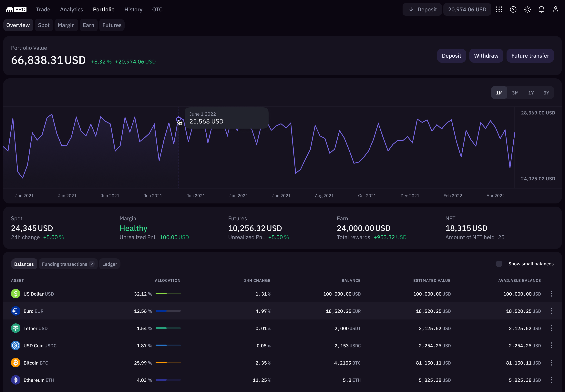Go to the Trade menu
The image size is (565, 392).
point(43,10)
